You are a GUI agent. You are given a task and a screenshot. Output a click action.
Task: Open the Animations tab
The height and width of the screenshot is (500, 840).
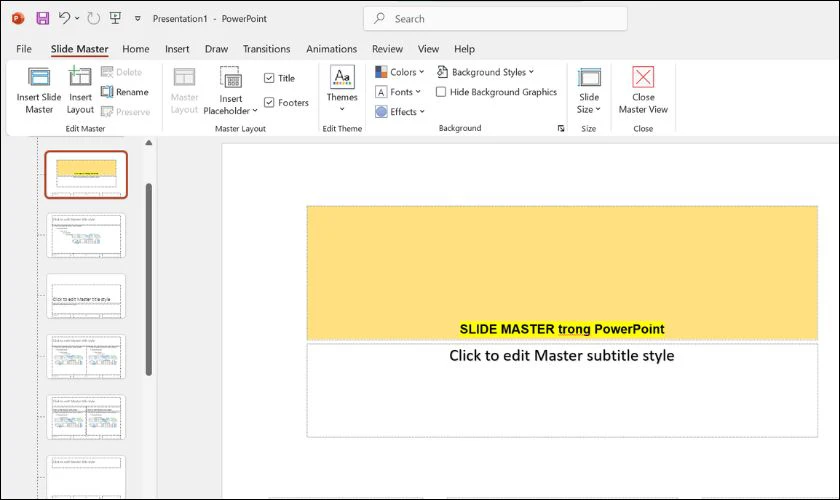point(331,49)
